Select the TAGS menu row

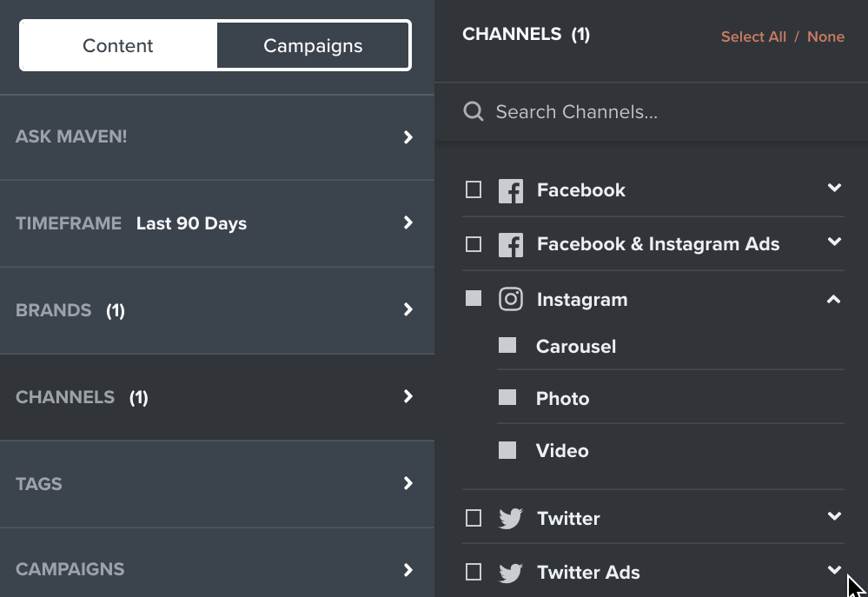217,484
